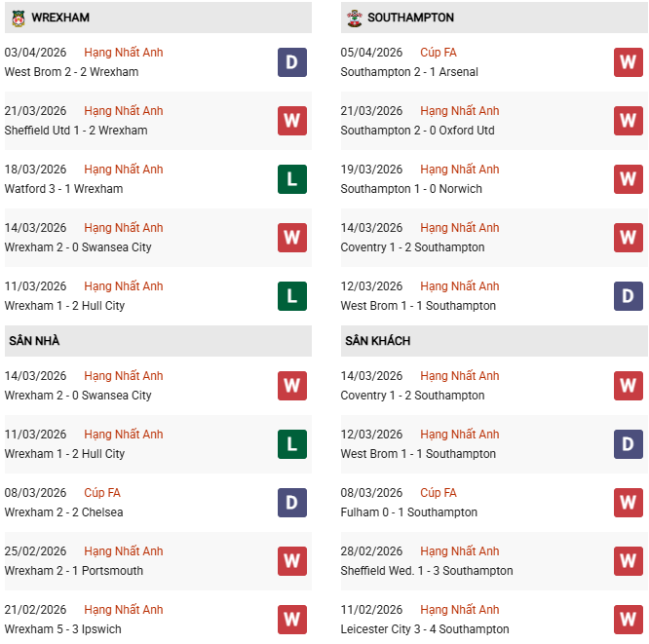
Task: Select the Watford 3 - 1 Wrexham result
Action: (63, 189)
